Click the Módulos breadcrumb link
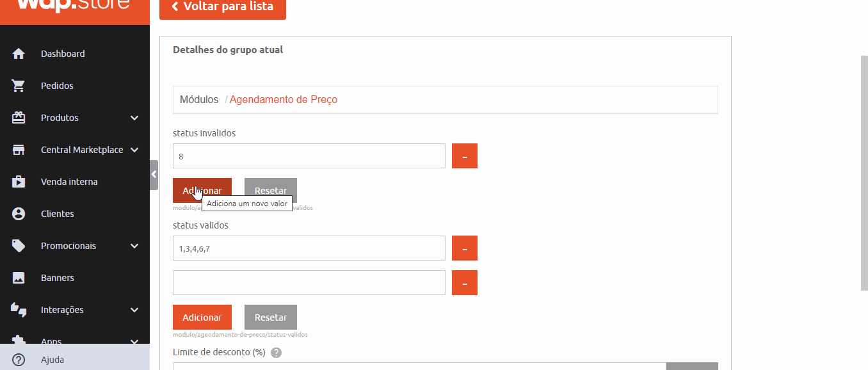868x370 pixels. (199, 100)
